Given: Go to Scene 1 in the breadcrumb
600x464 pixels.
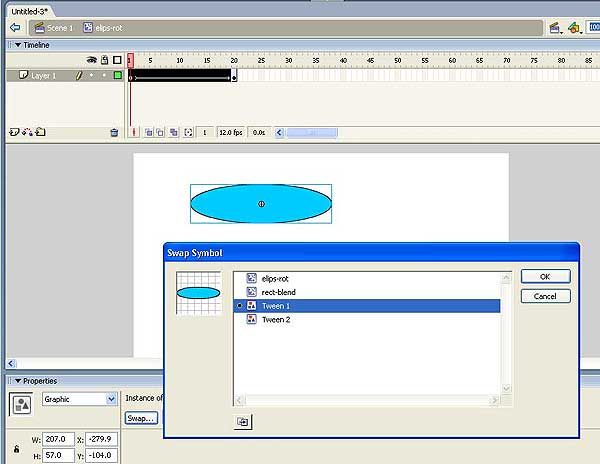Looking at the screenshot, I should [56, 28].
